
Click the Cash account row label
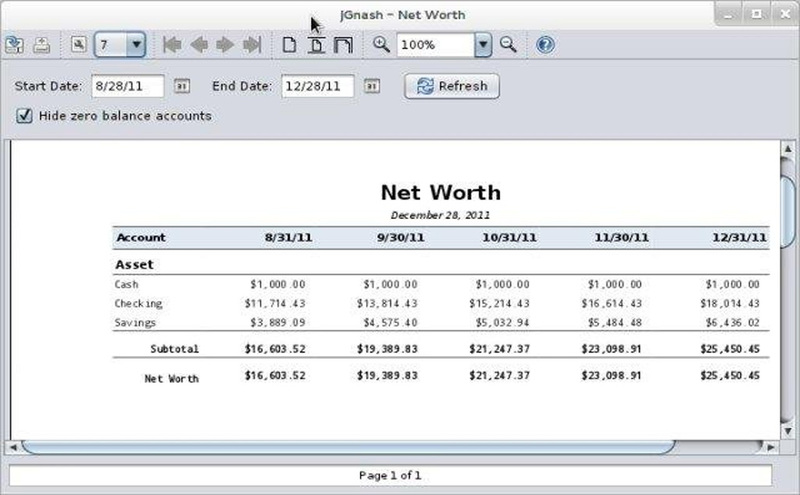(x=126, y=284)
